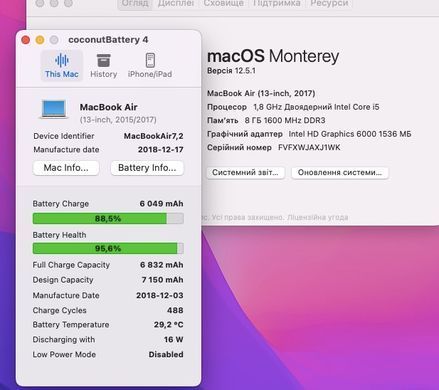Click the Battery Temperature label
Screen dimensions: 439x390
(71, 325)
